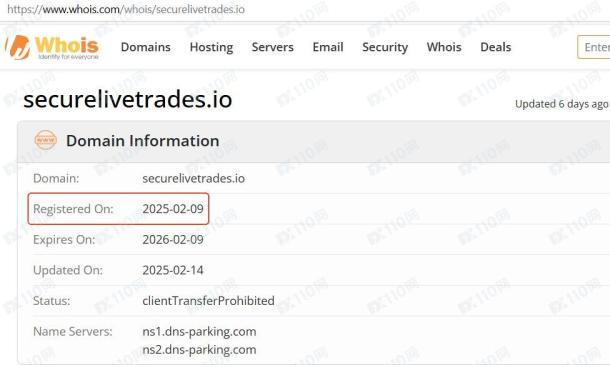Click the Domain value securelivetrades.io
The width and height of the screenshot is (610, 365).
pos(193,178)
